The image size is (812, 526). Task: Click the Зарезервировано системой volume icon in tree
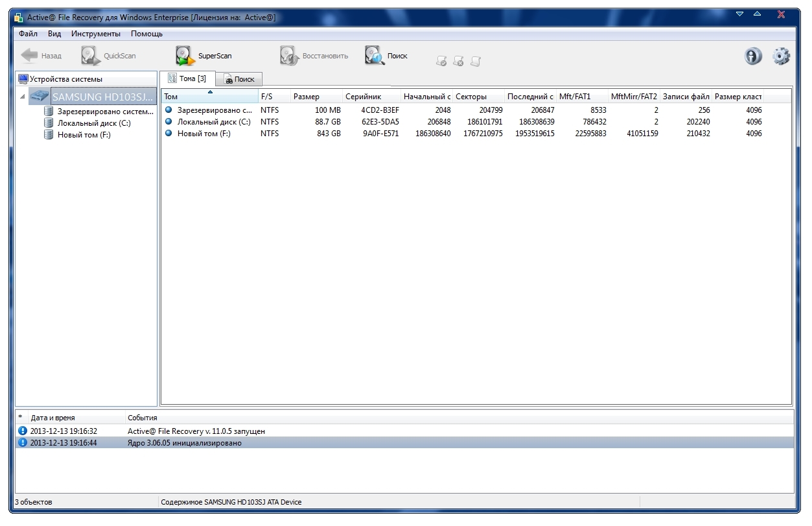tap(49, 111)
